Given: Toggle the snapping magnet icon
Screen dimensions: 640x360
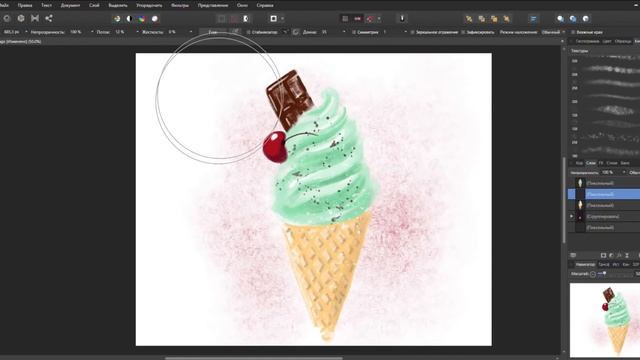Looking at the screenshot, I should [x=370, y=19].
